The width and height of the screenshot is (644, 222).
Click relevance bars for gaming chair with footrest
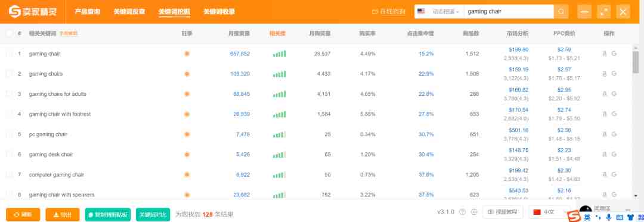(x=279, y=114)
